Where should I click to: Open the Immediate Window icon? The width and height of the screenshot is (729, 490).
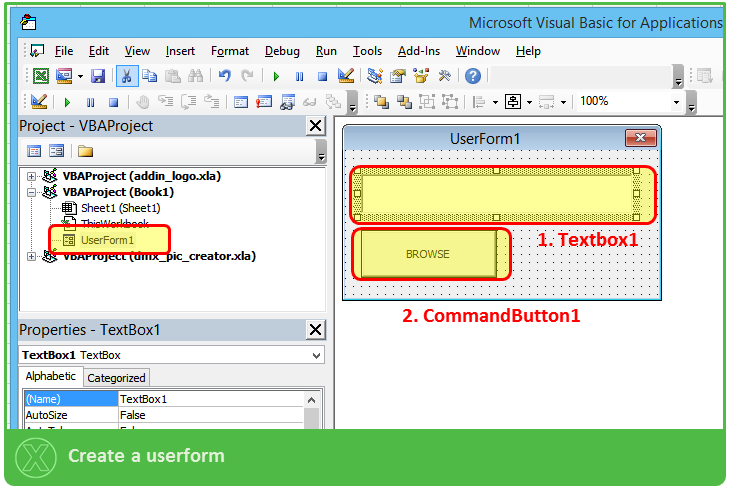264,101
